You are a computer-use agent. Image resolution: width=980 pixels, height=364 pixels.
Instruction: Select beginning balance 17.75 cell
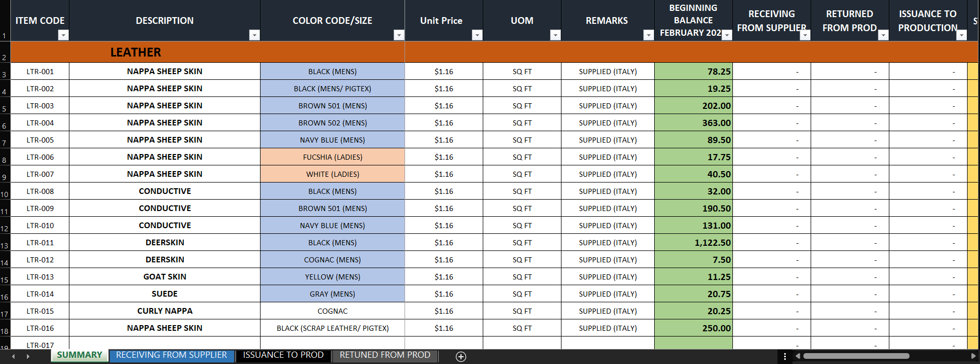[694, 157]
